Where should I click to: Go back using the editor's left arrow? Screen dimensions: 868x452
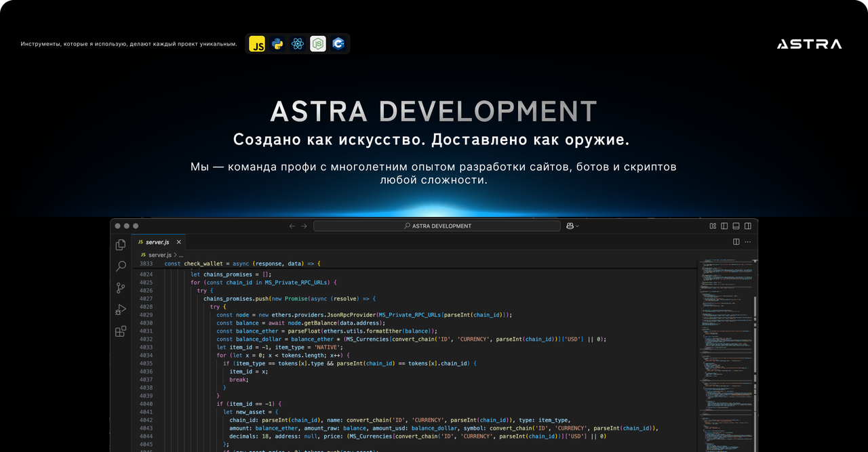click(292, 226)
